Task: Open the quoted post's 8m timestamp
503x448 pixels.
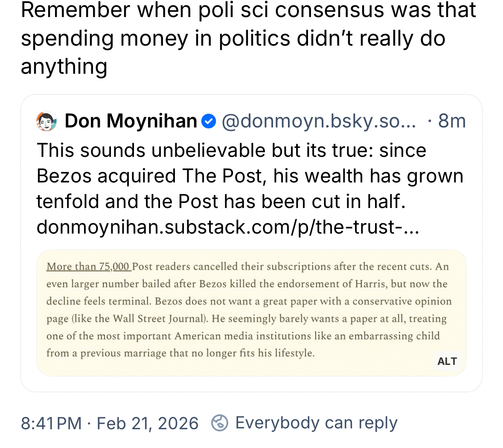Action: click(x=452, y=121)
